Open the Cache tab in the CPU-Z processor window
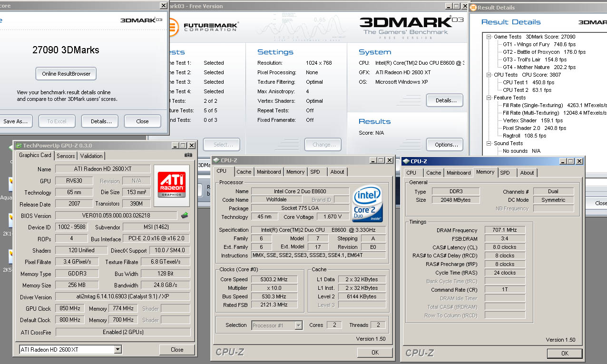This screenshot has width=607, height=364. click(244, 172)
